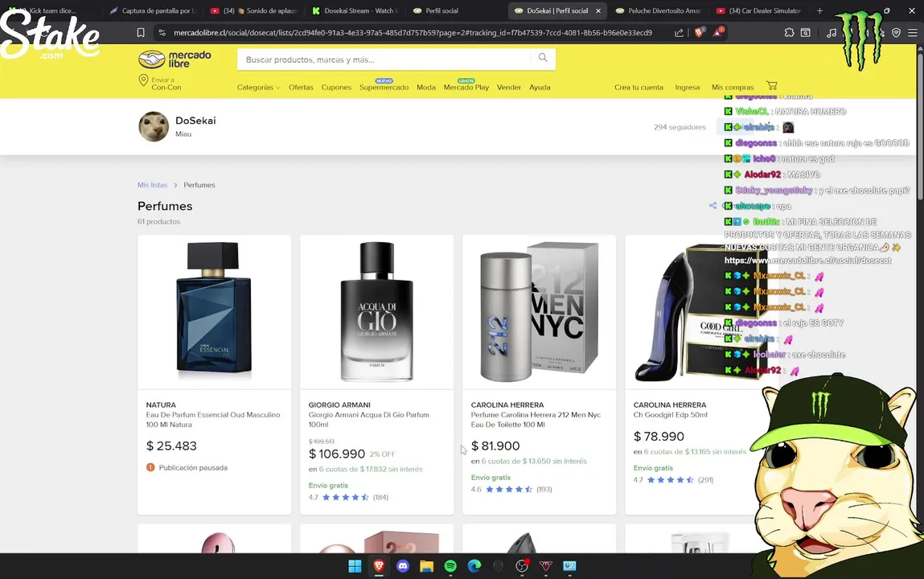Click the VPN shield icon in browser toolbar
Image resolution: width=924 pixels, height=579 pixels.
[x=896, y=33]
